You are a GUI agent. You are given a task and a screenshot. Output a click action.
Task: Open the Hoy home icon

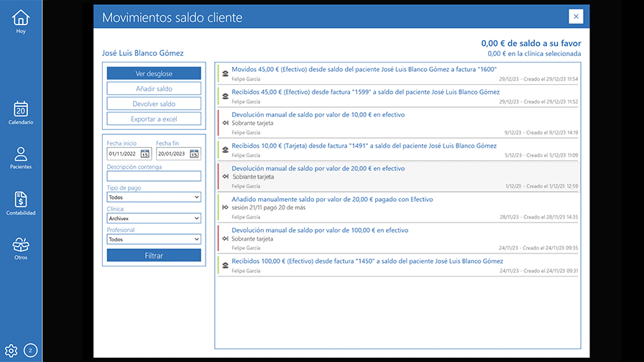click(x=21, y=18)
